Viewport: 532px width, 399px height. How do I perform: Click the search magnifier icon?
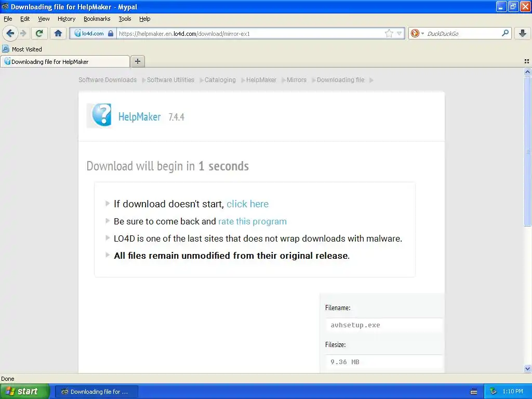(505, 33)
